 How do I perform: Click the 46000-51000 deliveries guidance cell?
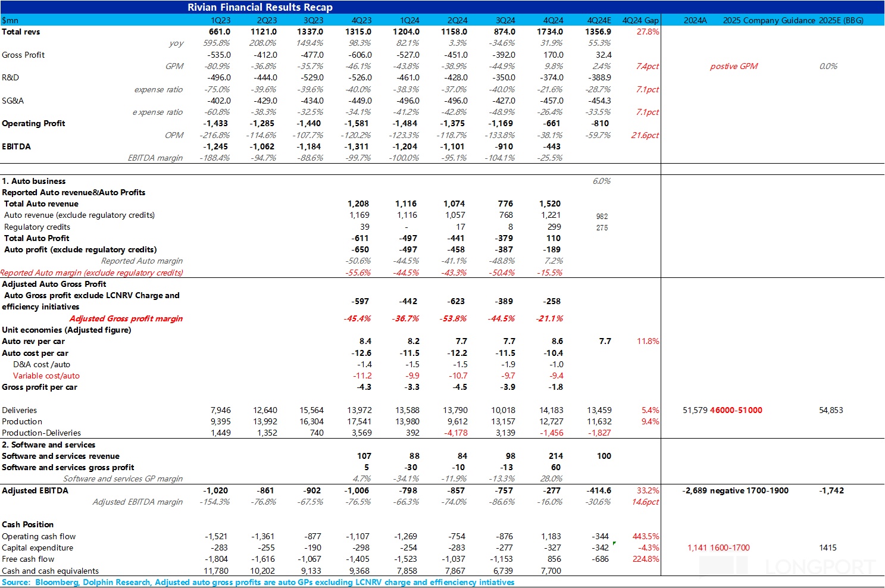(736, 410)
